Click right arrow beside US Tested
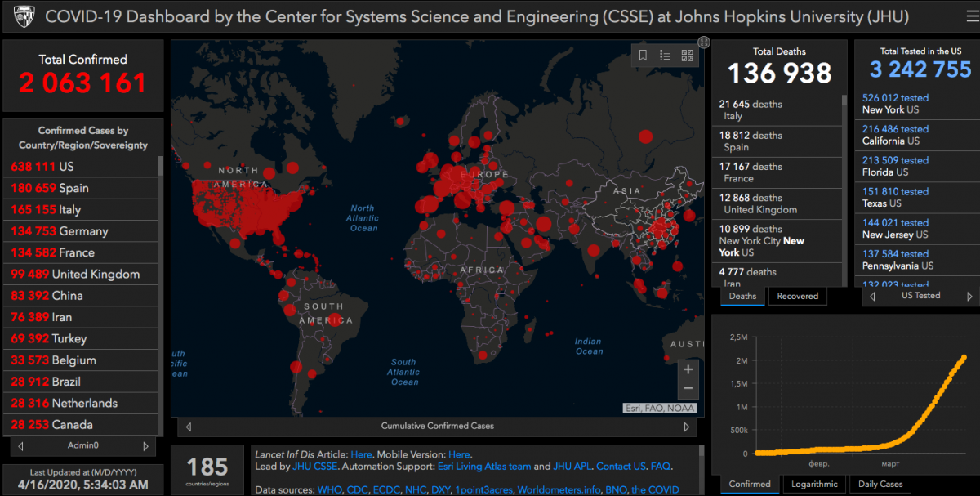 click(x=969, y=297)
